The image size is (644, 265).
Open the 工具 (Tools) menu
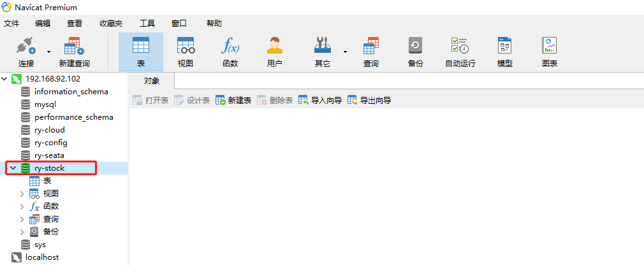coord(147,24)
